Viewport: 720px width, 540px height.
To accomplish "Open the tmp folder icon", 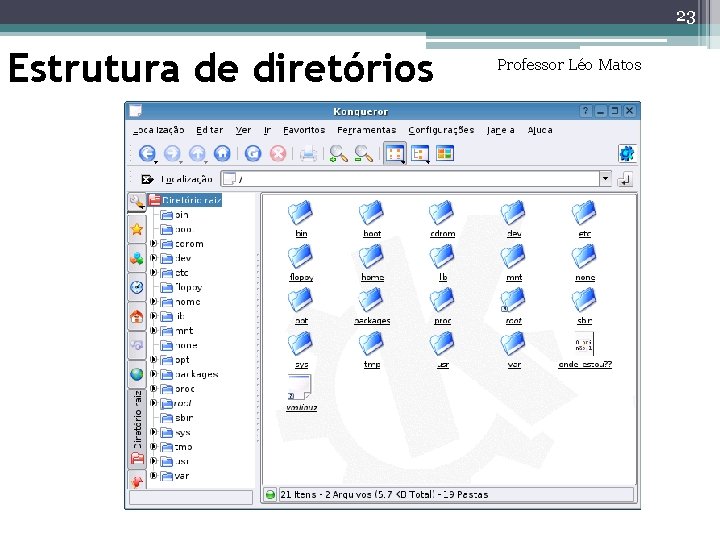I will click(x=371, y=349).
